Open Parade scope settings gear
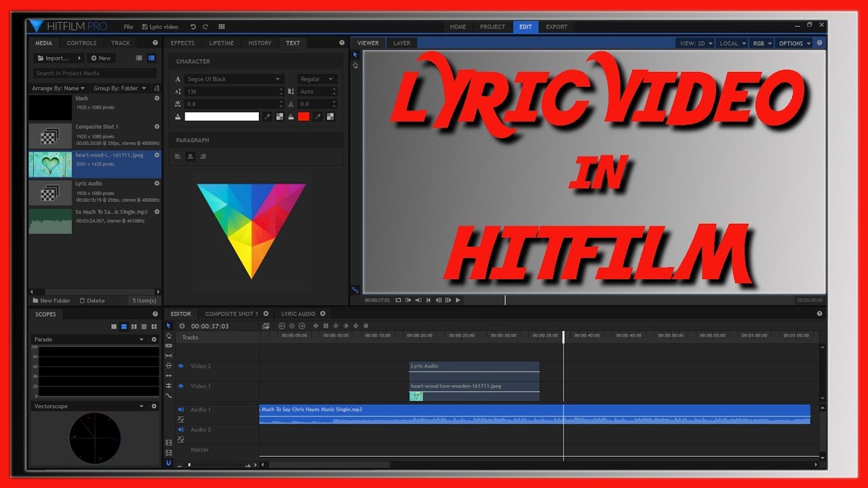 pyautogui.click(x=154, y=339)
